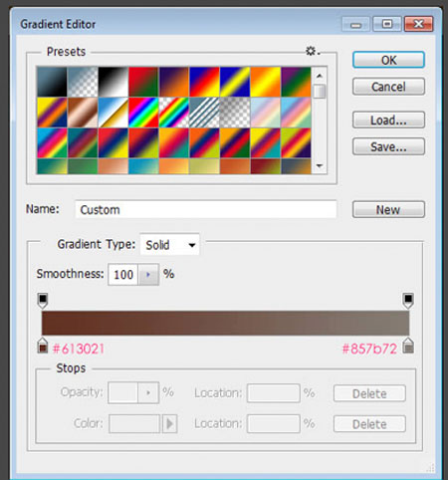Click the opacity Location field

point(274,393)
